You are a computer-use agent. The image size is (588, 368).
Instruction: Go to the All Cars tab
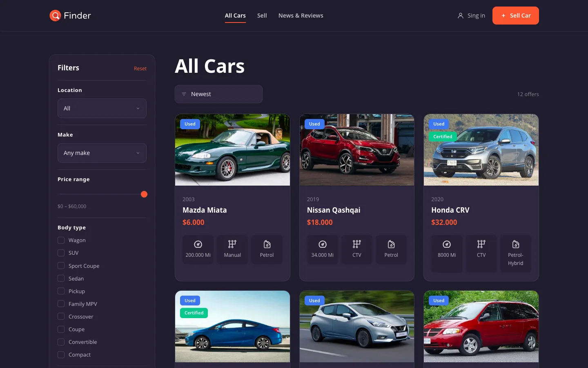pyautogui.click(x=235, y=16)
